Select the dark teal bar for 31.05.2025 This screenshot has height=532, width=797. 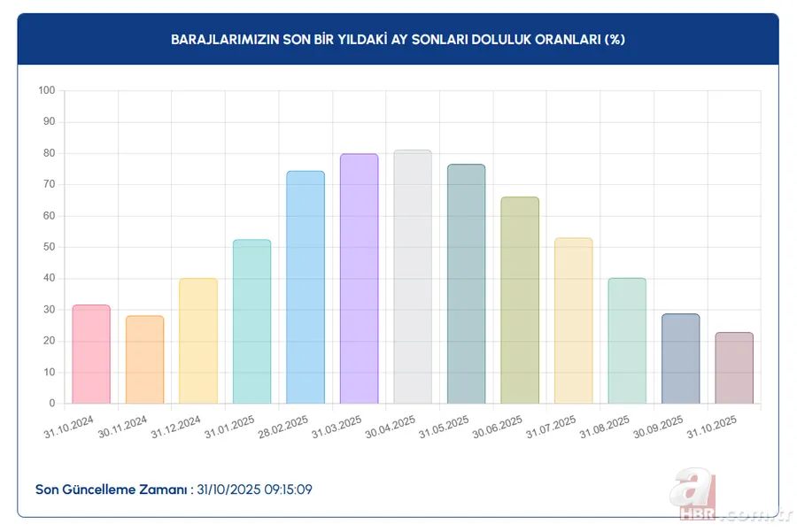click(x=466, y=283)
